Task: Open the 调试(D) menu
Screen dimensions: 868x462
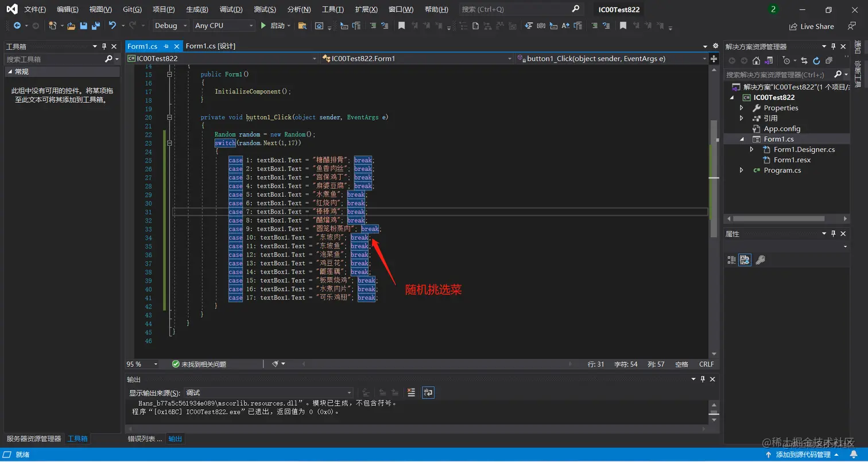Action: [x=231, y=10]
